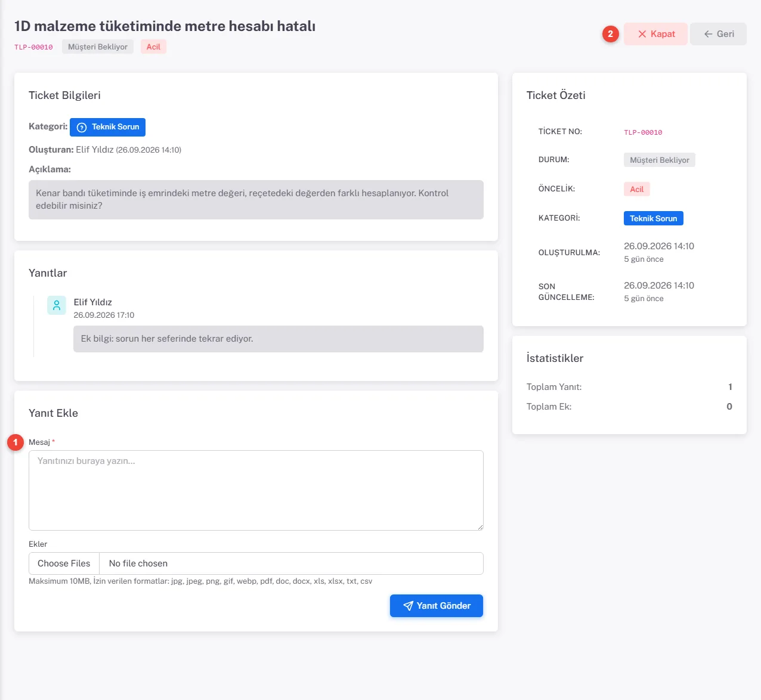Image resolution: width=761 pixels, height=700 pixels.
Task: Click the Ekler label above the file chooser
Action: (38, 544)
